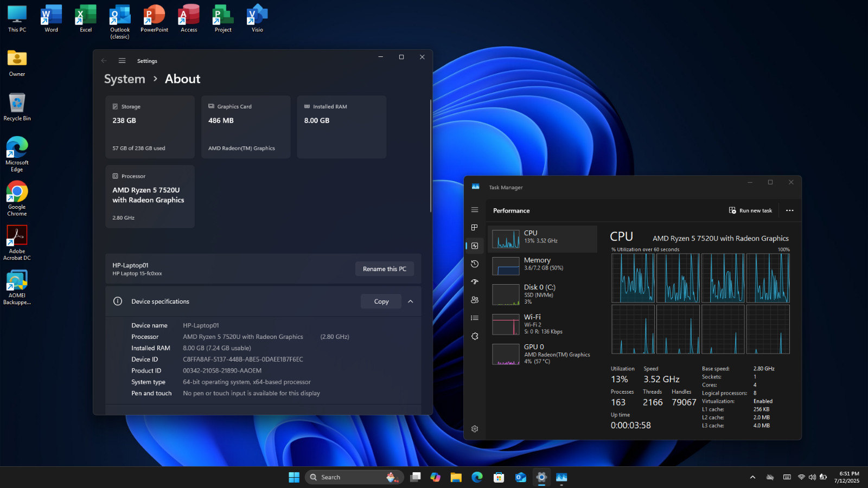Select AOMEI Backupper desktop shortcut
The image size is (868, 488).
click(17, 288)
